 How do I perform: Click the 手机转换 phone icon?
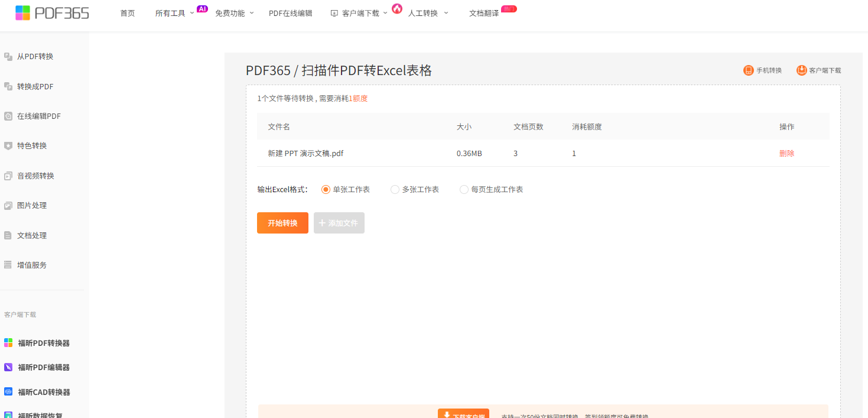748,70
